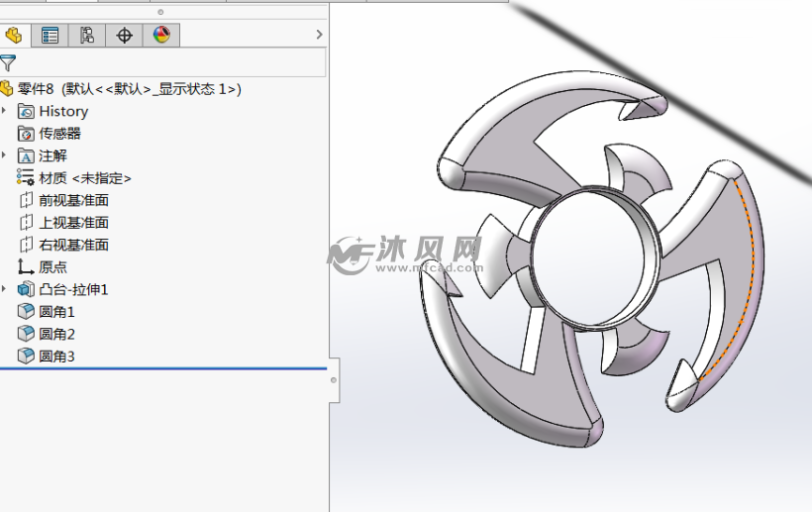The height and width of the screenshot is (512, 812).
Task: Click the 圆角3 fillet icon
Action: 26,356
